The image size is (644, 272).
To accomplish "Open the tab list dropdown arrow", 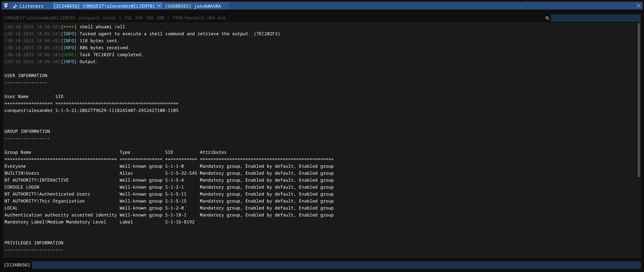I will click(6, 6).
